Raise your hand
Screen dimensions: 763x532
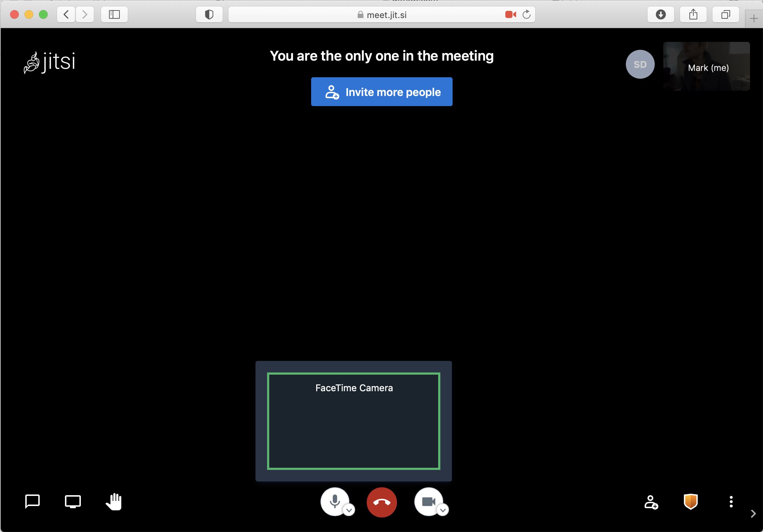pyautogui.click(x=113, y=502)
